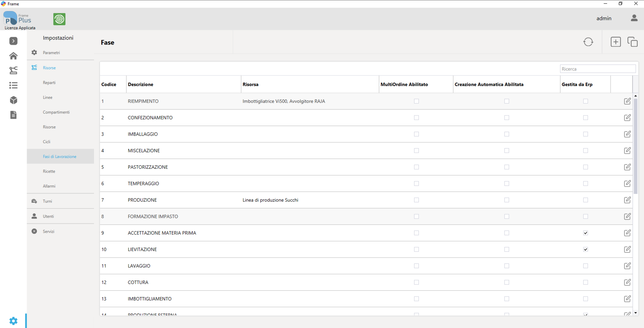Edit the FORMAZIONE IMPASTO row
This screenshot has height=328, width=644.
point(627,216)
